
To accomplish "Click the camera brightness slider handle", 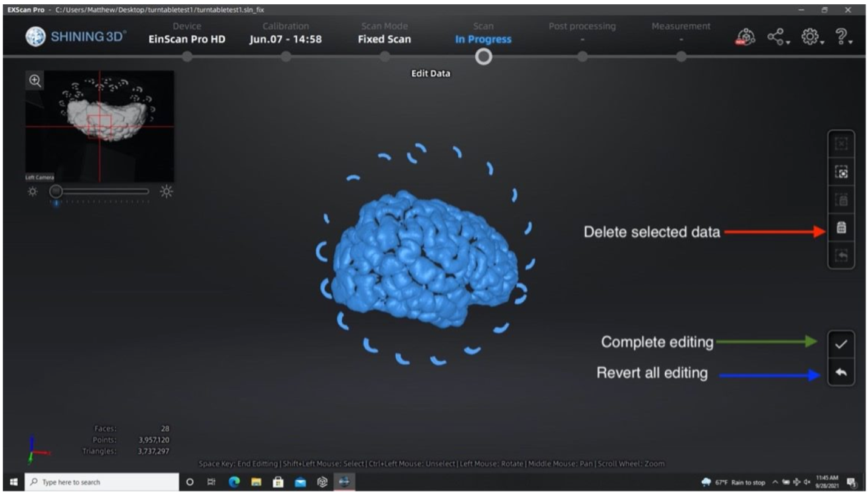I will pyautogui.click(x=56, y=191).
